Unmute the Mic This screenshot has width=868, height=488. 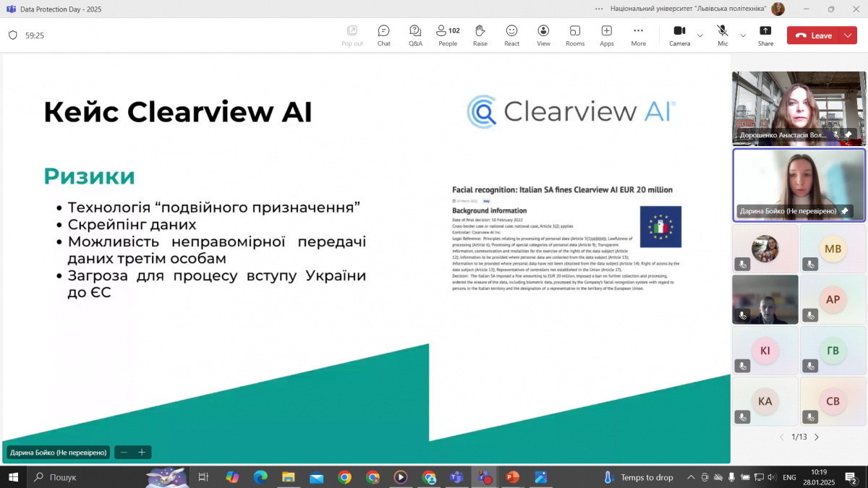(723, 35)
